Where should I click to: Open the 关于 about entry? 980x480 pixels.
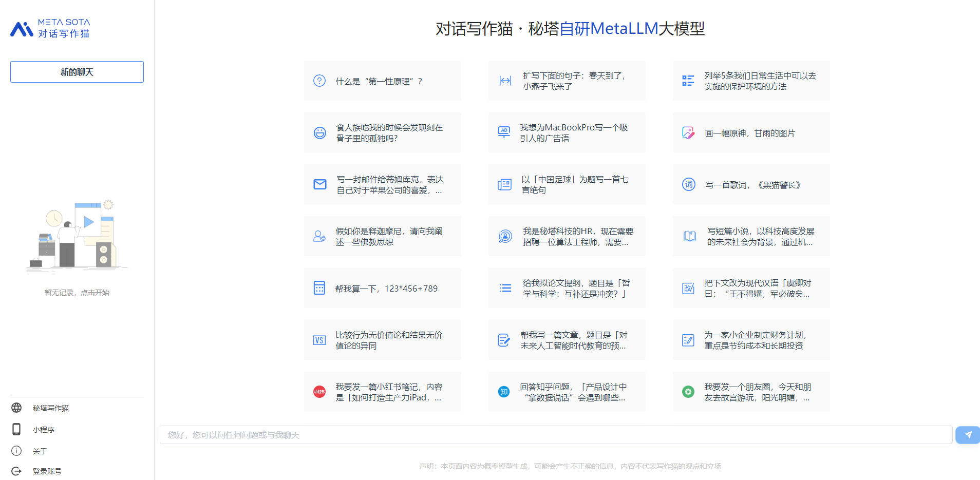tap(40, 451)
